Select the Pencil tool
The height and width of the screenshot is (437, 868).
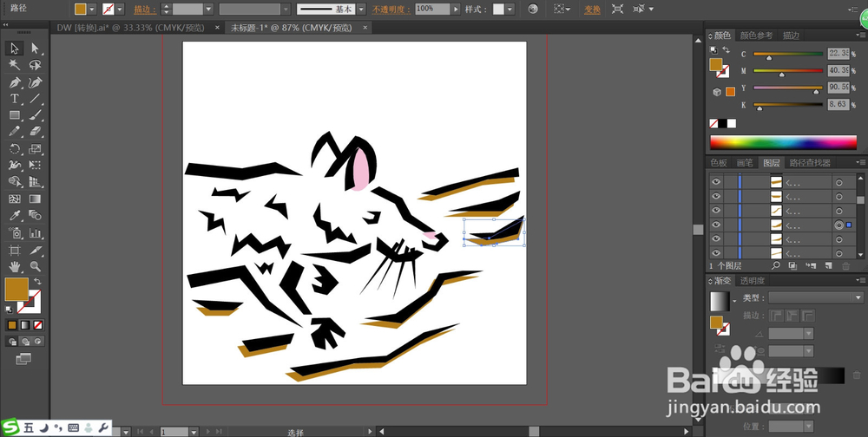[x=15, y=132]
